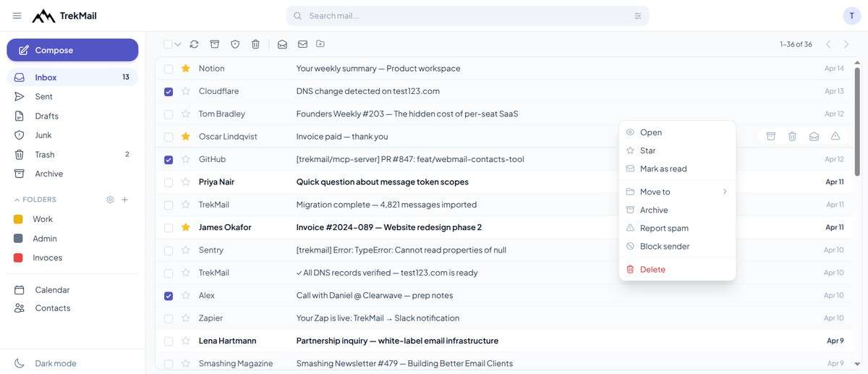Open the red Invoces folder

(72, 258)
